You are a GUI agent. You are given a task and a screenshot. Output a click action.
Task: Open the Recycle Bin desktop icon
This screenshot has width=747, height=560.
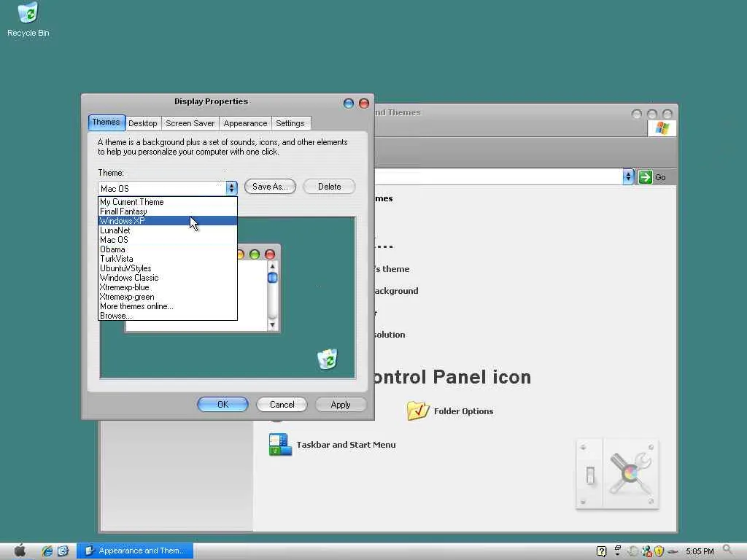(28, 19)
